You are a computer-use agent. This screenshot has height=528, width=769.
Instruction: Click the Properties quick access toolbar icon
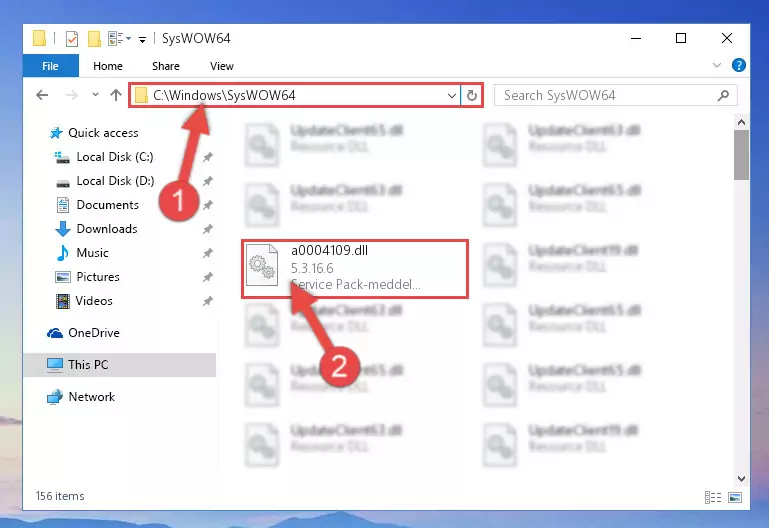72,38
